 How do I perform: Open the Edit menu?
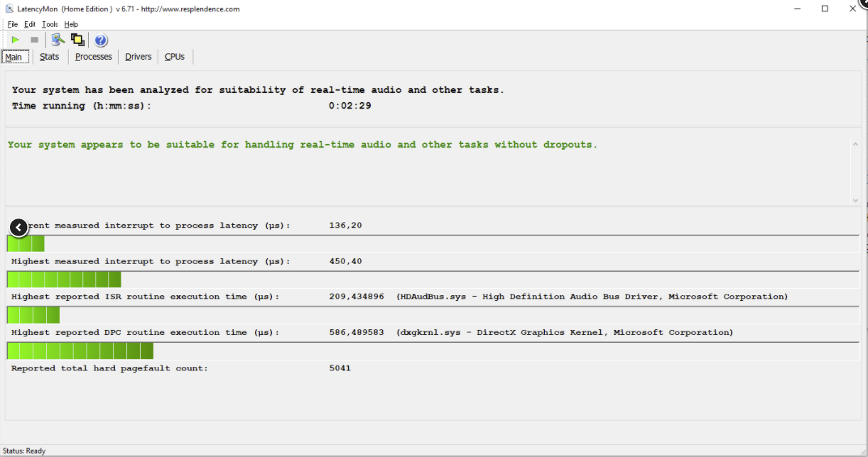pyautogui.click(x=30, y=24)
